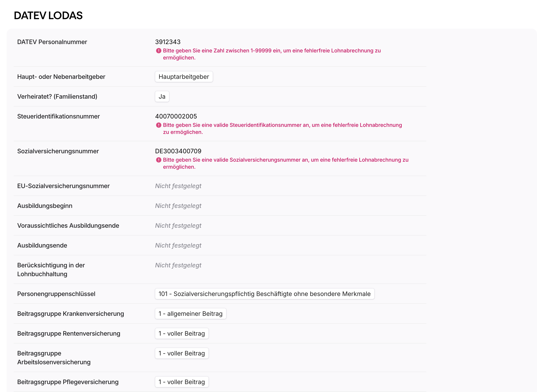Screen dimensions: 552x392
Task: Select '1 - allgemeiner Beitrag' Krankenversicherung field
Action: (191, 314)
